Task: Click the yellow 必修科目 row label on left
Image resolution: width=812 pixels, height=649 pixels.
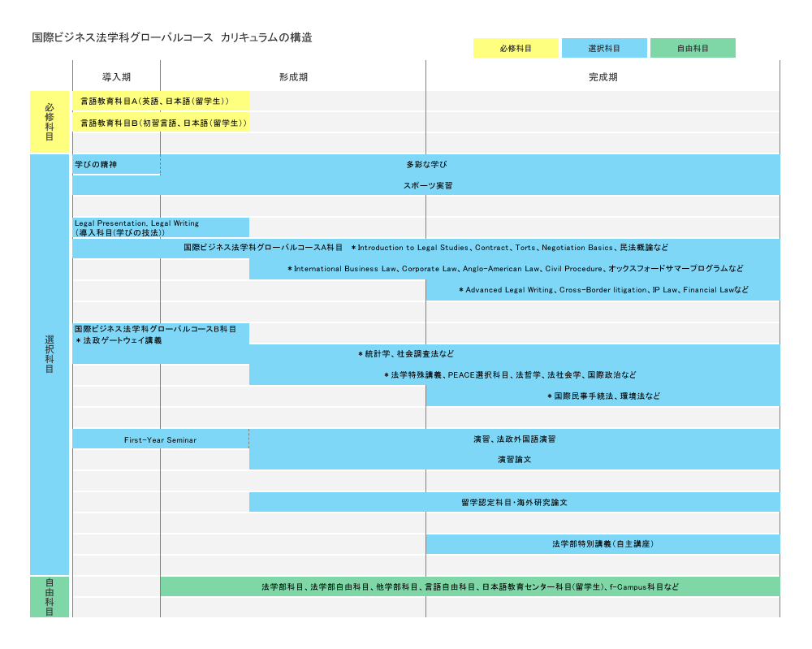Action: point(50,122)
